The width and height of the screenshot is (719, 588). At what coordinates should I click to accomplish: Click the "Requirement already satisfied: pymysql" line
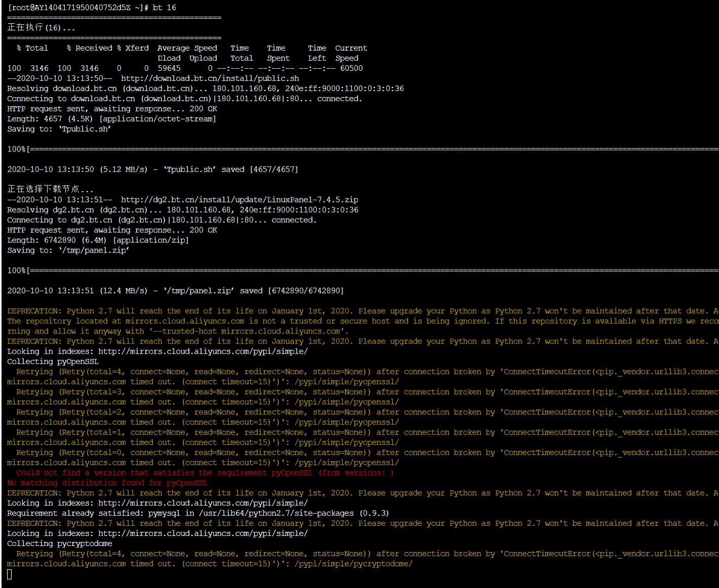coord(197,513)
